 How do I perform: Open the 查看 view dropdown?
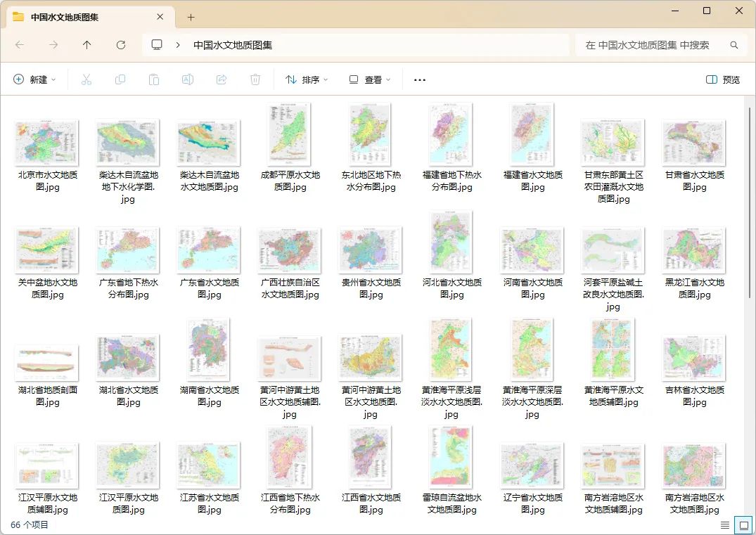pos(370,79)
